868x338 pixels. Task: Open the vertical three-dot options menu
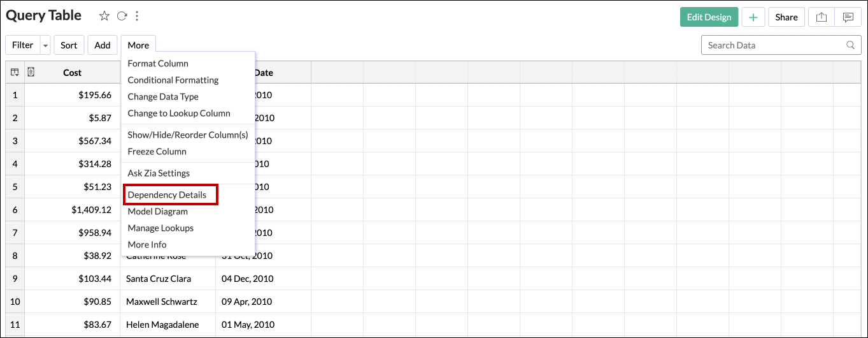tap(137, 17)
